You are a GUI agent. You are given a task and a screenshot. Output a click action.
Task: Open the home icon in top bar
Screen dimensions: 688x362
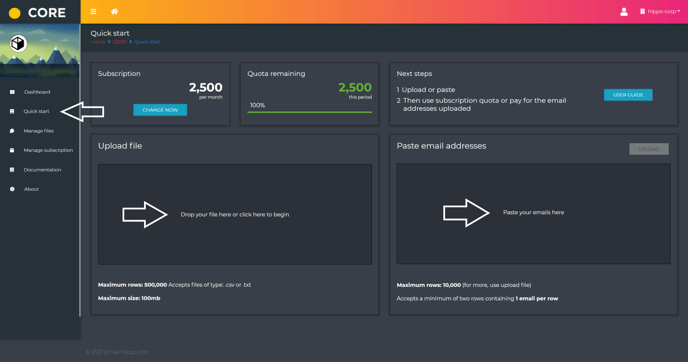coord(114,11)
